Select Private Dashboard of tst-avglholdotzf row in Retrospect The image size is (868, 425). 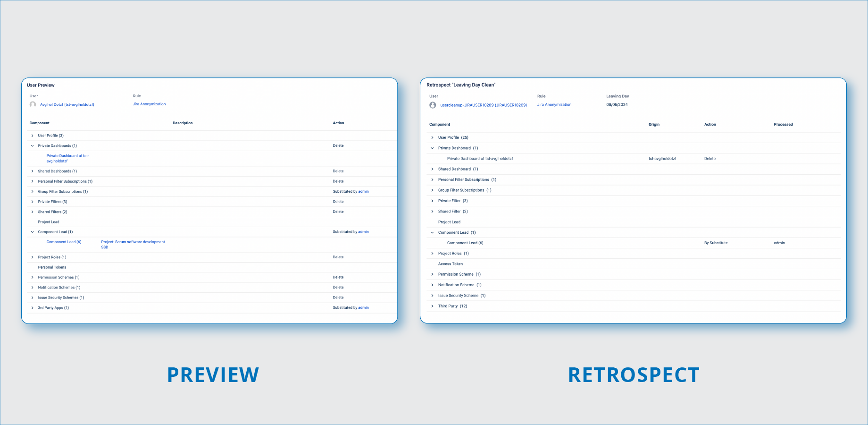(x=634, y=159)
